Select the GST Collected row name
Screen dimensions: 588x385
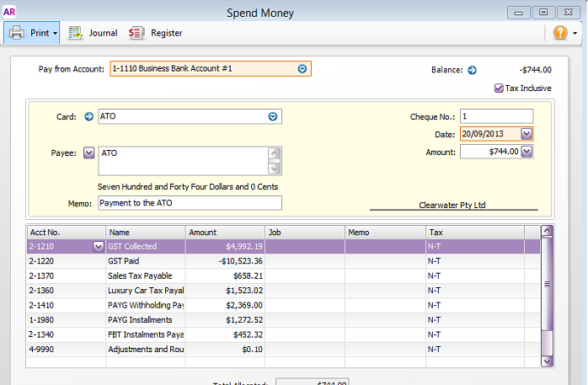pyautogui.click(x=132, y=246)
